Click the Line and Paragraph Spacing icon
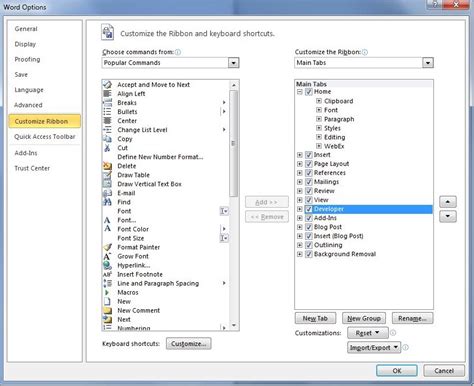 click(x=107, y=283)
